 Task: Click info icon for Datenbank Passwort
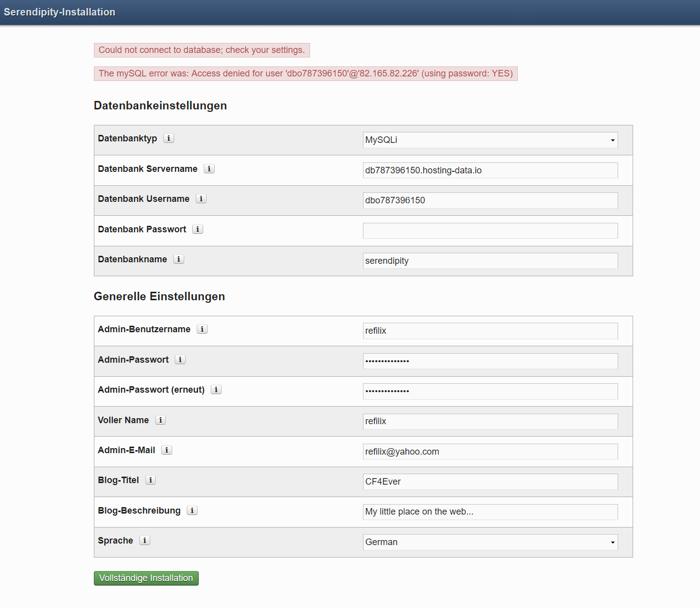click(x=198, y=229)
